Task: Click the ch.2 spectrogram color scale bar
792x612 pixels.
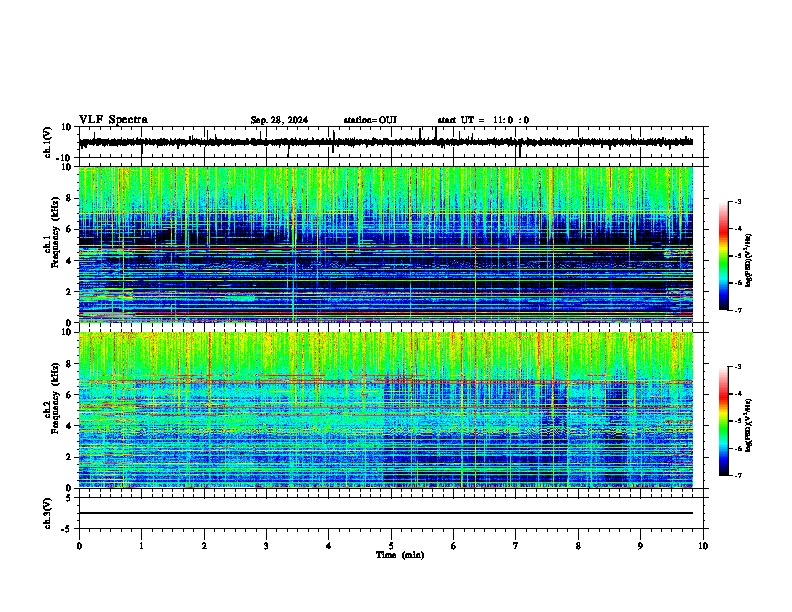Action: 724,421
